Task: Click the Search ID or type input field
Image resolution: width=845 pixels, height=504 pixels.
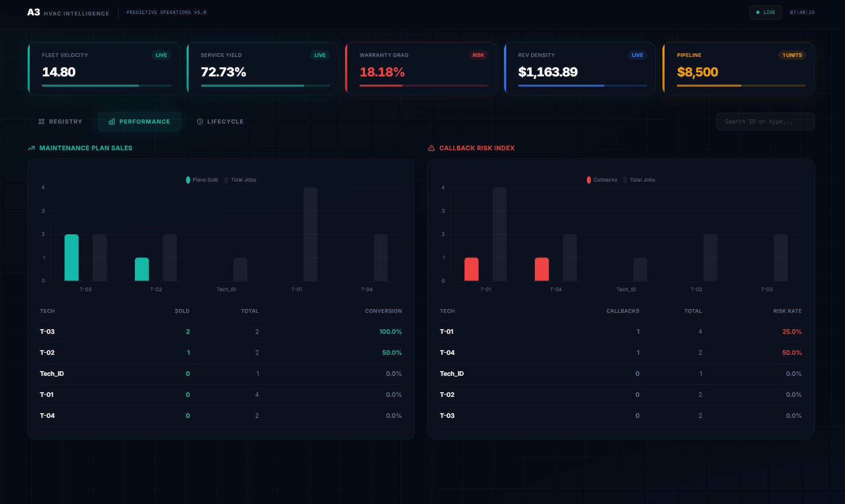Action: click(765, 121)
